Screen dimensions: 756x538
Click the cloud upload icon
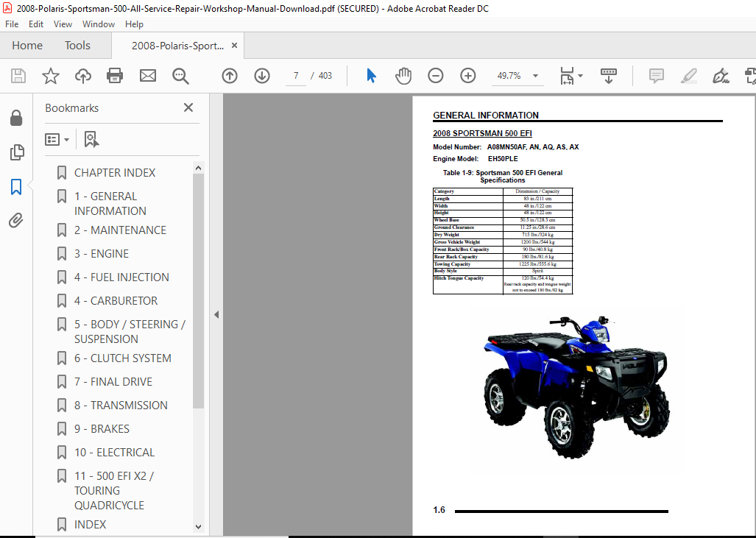[x=83, y=76]
